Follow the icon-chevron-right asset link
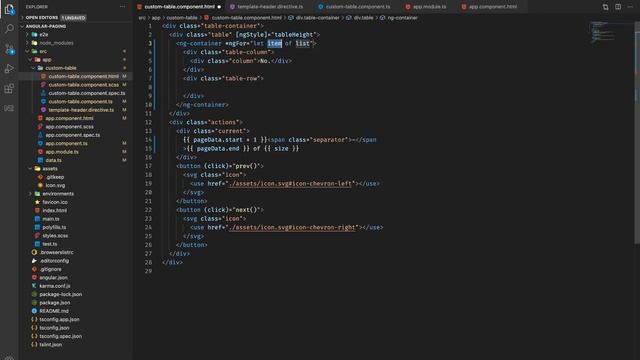This screenshot has height=360, width=640. (x=292, y=227)
